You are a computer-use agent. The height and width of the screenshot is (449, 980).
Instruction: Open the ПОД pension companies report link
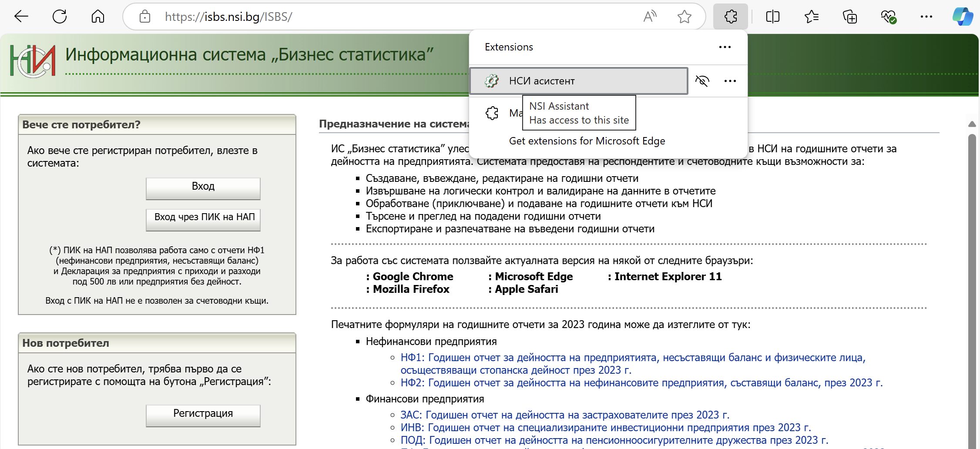614,440
